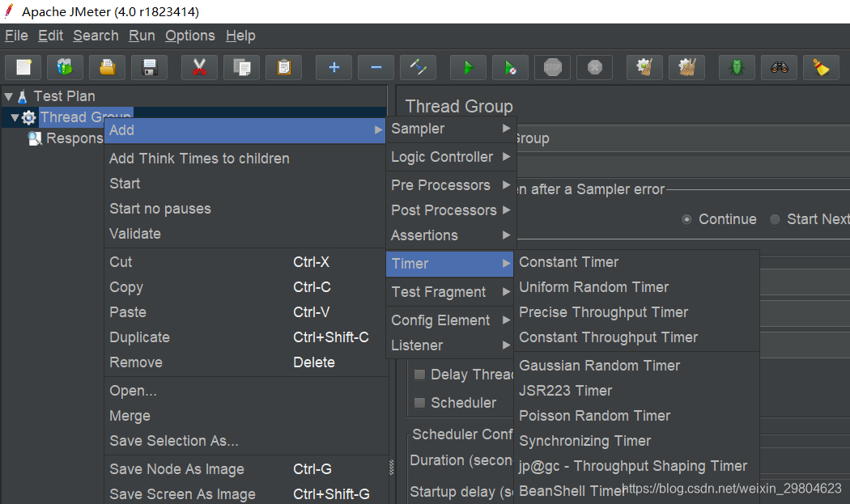Click Start no pauses context menu entry
850x504 pixels.
pyautogui.click(x=245, y=210)
